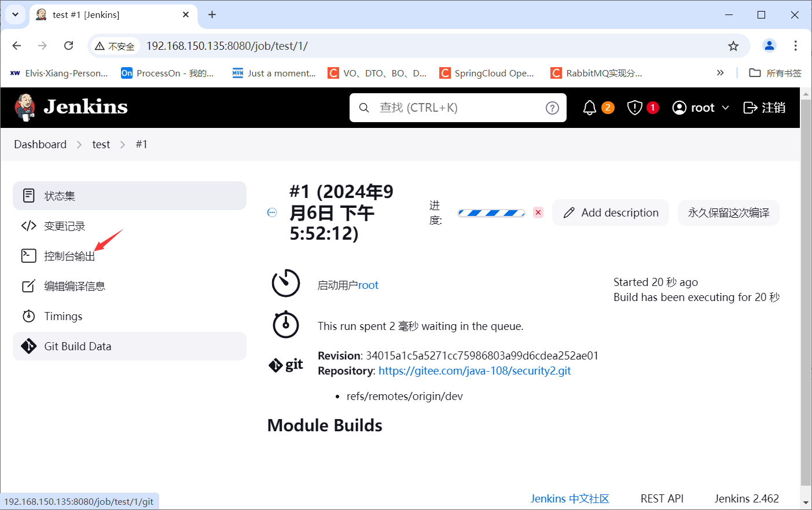Open the security shield warning icon

(x=635, y=108)
